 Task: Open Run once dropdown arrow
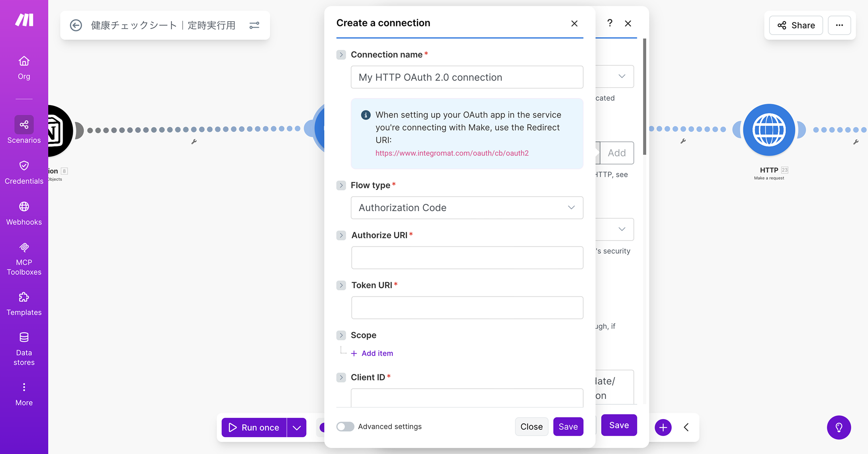coord(297,428)
